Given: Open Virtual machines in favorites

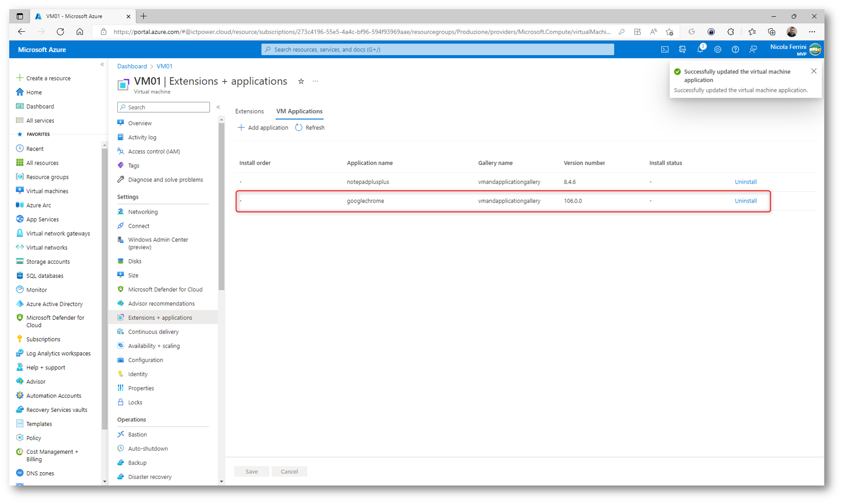Looking at the screenshot, I should (42, 191).
